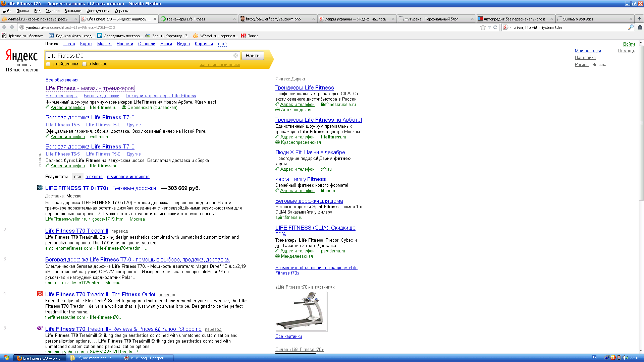The width and height of the screenshot is (644, 362).
Task: Check the 'в Москве' checkbox
Action: 85,64
